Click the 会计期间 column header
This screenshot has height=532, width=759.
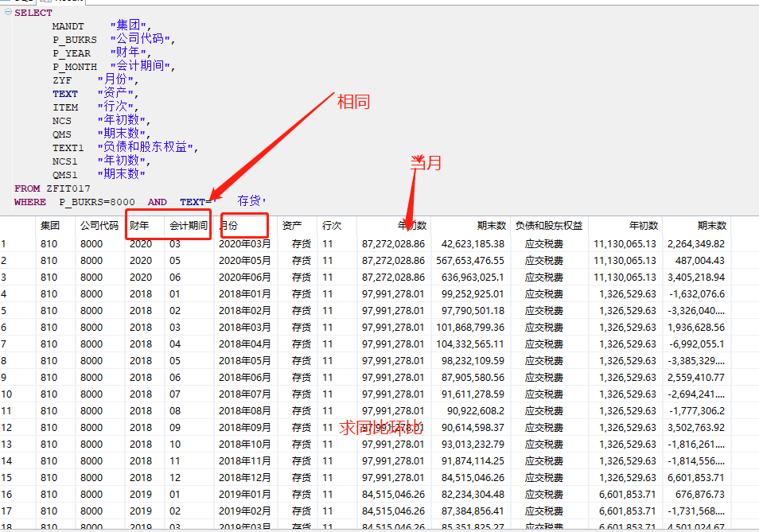[189, 226]
